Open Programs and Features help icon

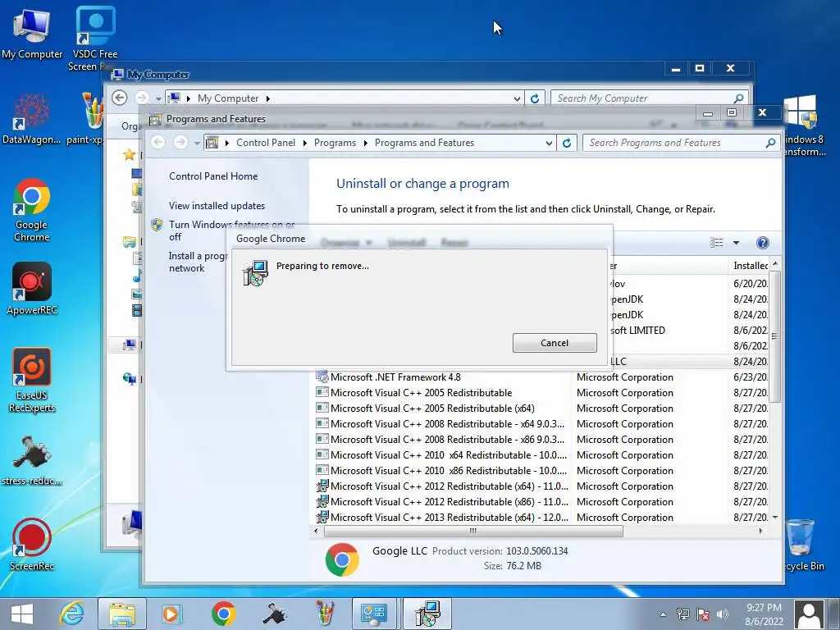pyautogui.click(x=762, y=243)
